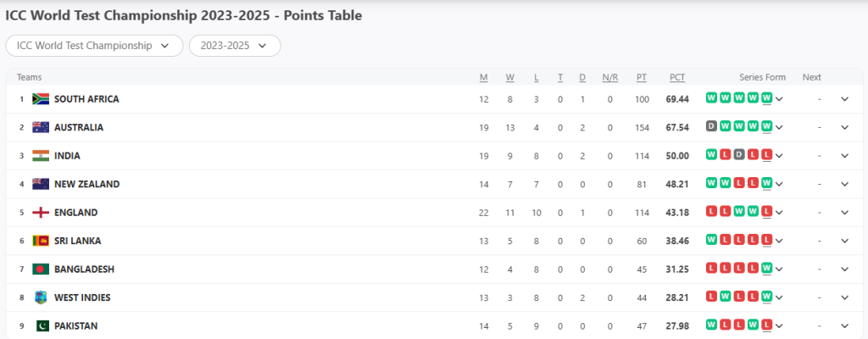The width and height of the screenshot is (868, 339).
Task: Click the Australia flag icon
Action: coord(41,127)
